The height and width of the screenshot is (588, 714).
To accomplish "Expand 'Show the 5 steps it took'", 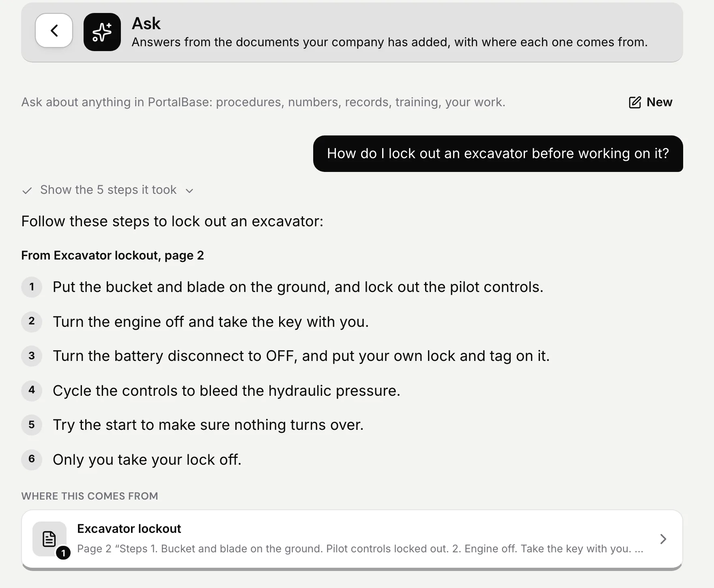I will tap(108, 190).
